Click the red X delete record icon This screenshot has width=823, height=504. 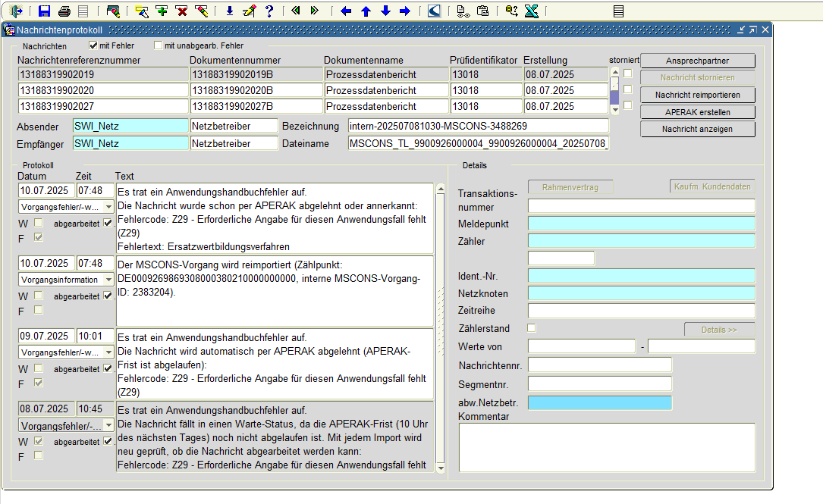click(x=181, y=11)
